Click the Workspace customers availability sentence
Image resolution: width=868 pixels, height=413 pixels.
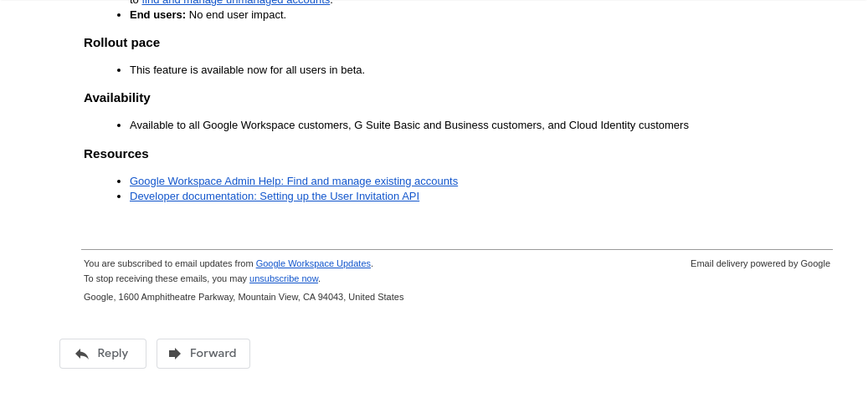408,125
